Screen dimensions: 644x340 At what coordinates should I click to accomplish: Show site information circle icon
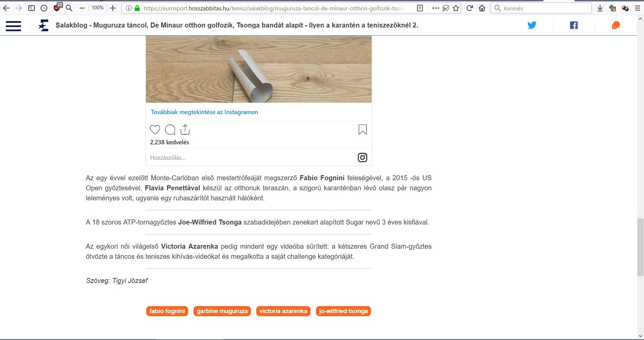pos(128,8)
